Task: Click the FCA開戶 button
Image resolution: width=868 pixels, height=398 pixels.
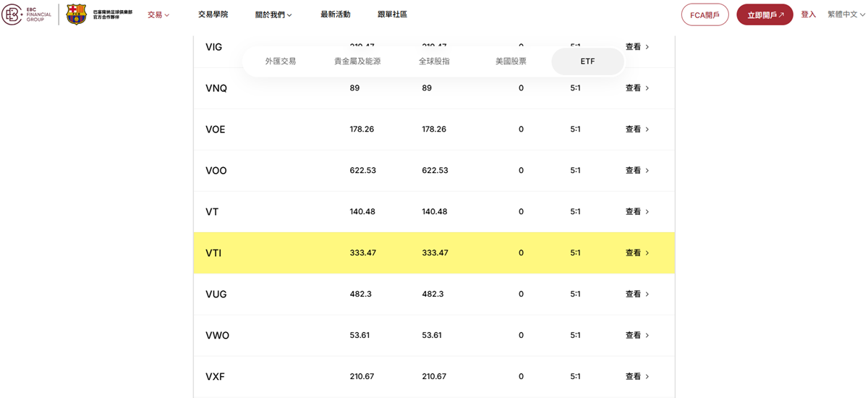Action: (705, 14)
